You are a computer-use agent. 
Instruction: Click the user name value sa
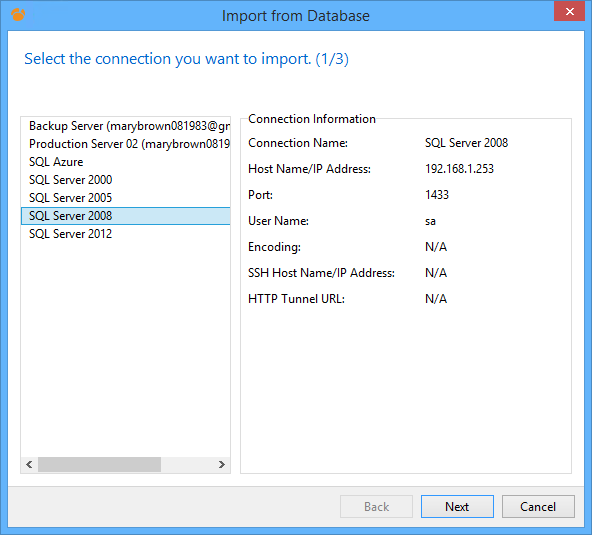[x=430, y=221]
